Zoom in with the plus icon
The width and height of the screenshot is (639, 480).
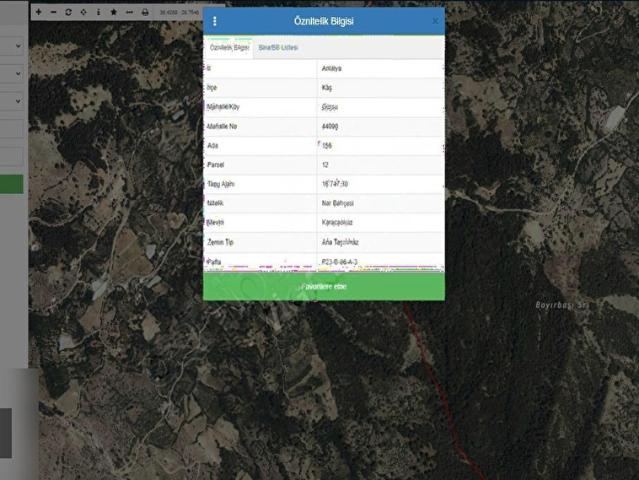tap(38, 12)
